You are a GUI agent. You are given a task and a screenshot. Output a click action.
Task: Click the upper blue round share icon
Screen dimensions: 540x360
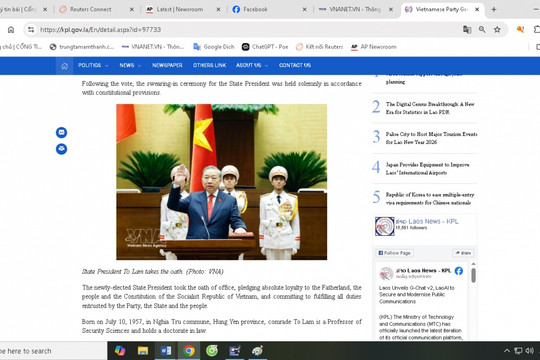(x=62, y=132)
